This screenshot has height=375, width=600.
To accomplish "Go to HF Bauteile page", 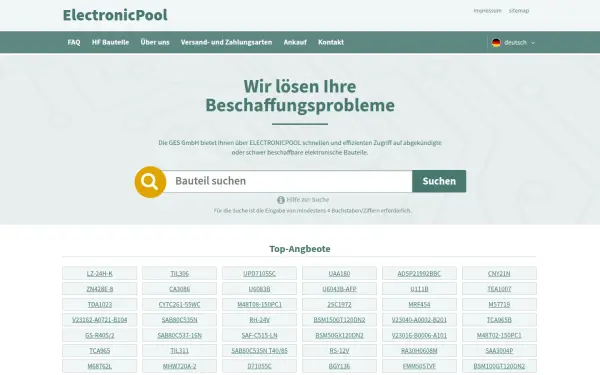I will [x=110, y=42].
